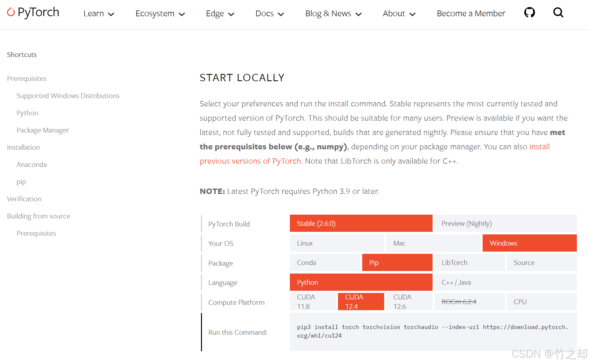This screenshot has height=364, width=589.
Task: Select Source package option
Action: 542,262
